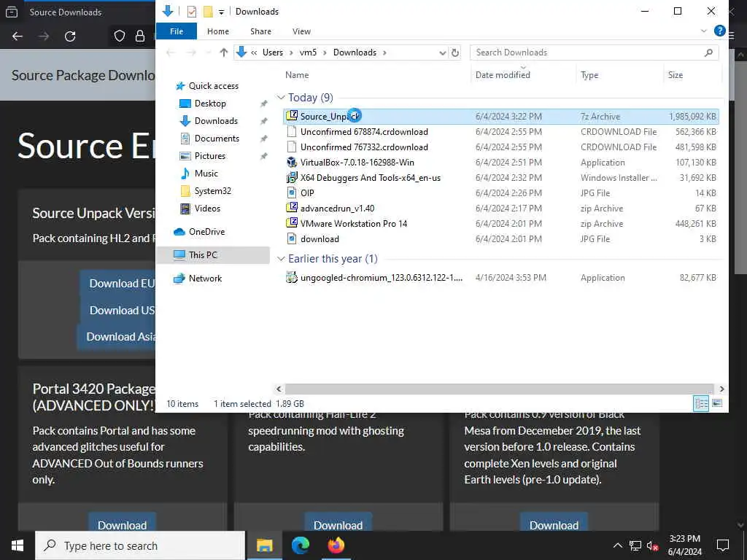
Task: Open the Windows Start menu
Action: pyautogui.click(x=18, y=545)
